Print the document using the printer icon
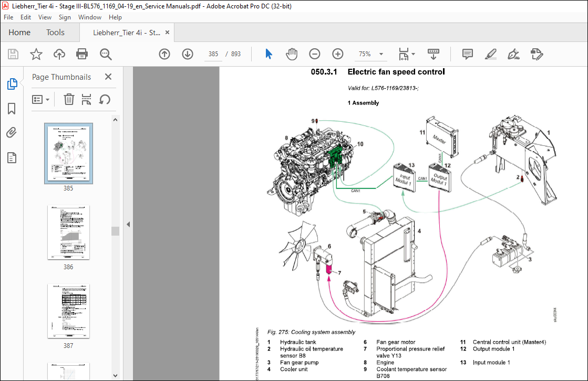The image size is (588, 381). (82, 55)
